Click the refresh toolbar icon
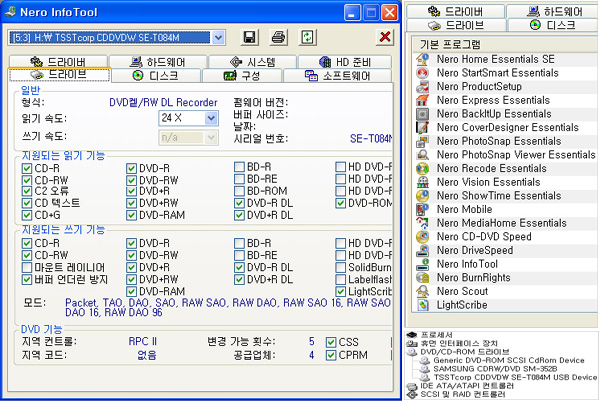Image resolution: width=600 pixels, height=403 pixels. pos(308,37)
